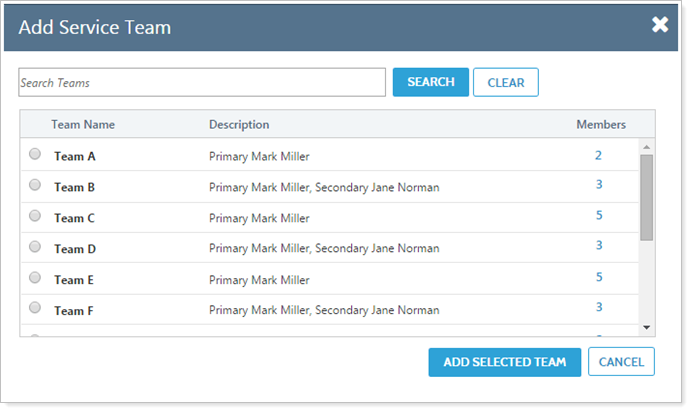Sort by the Team Name column header
The height and width of the screenshot is (412, 691).
point(83,125)
